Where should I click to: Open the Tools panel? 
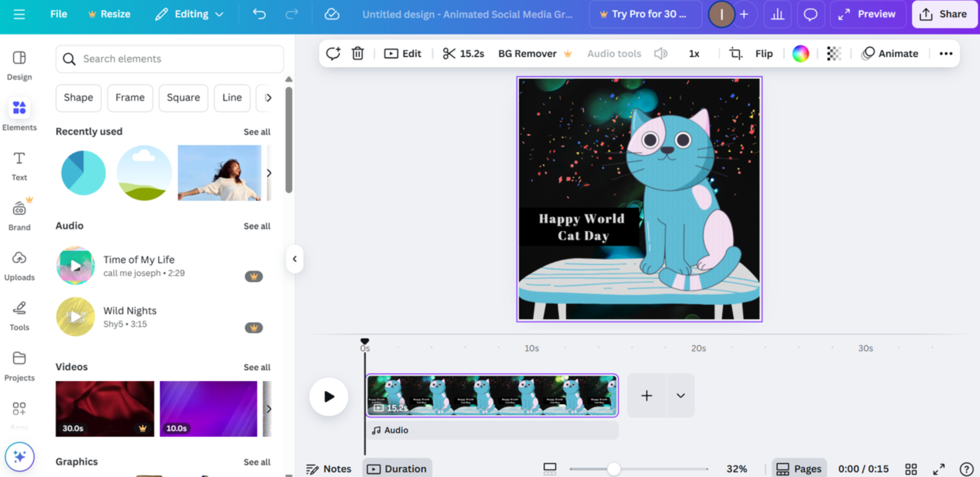pos(19,316)
